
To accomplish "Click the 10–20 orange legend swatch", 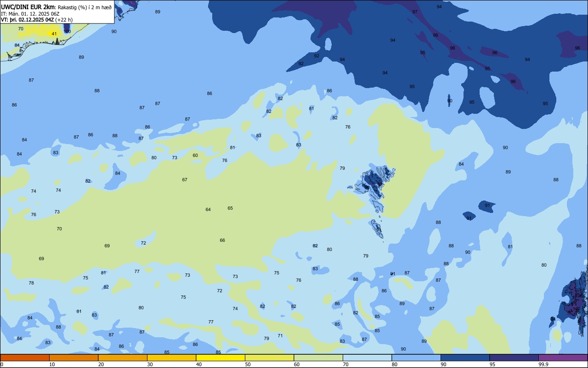I will (x=73, y=357).
